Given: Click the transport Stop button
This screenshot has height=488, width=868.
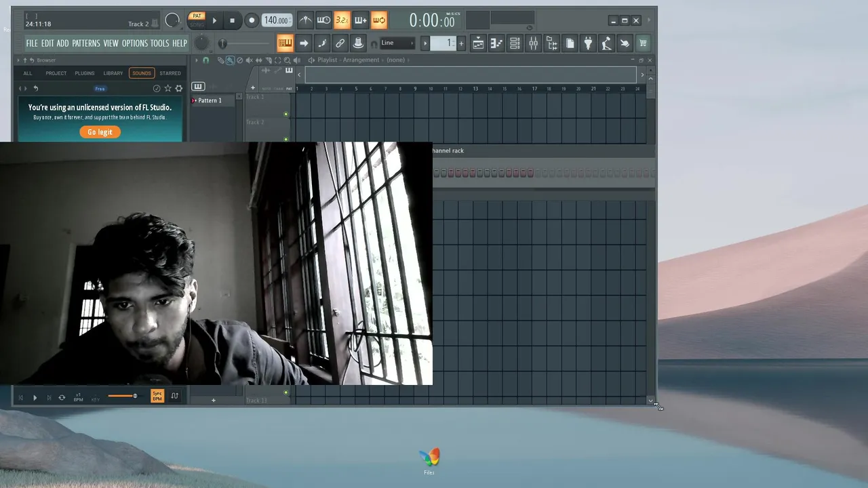Looking at the screenshot, I should (232, 20).
